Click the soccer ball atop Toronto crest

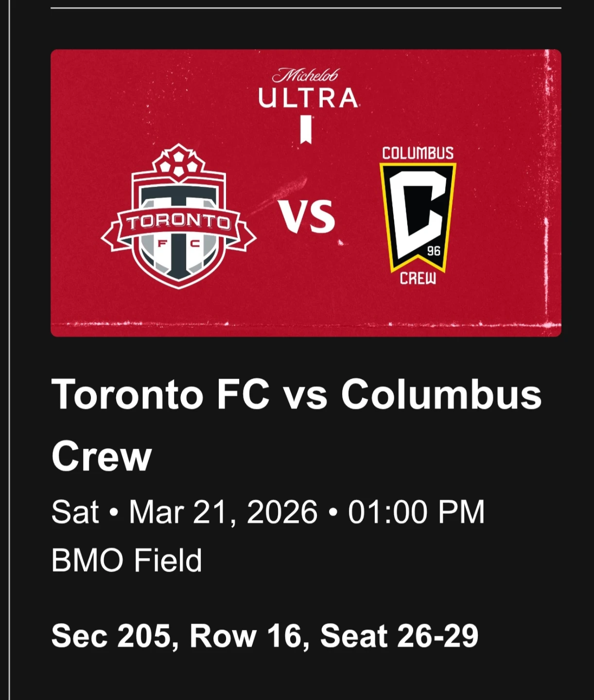[178, 162]
